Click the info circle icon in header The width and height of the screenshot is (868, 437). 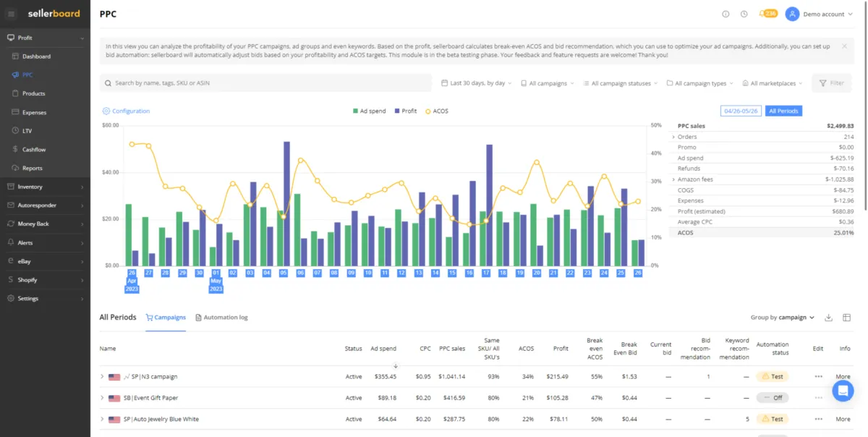[x=726, y=14]
